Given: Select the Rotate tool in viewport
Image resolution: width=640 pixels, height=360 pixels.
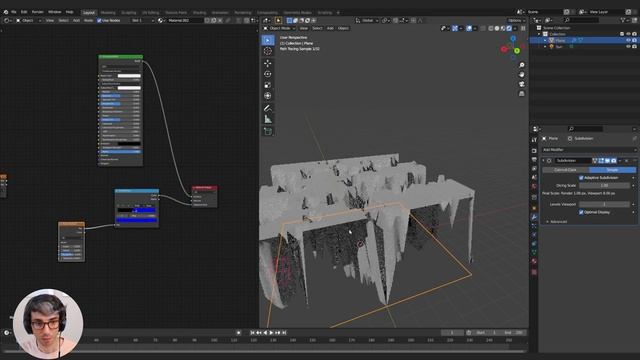Looking at the screenshot, I should (268, 74).
